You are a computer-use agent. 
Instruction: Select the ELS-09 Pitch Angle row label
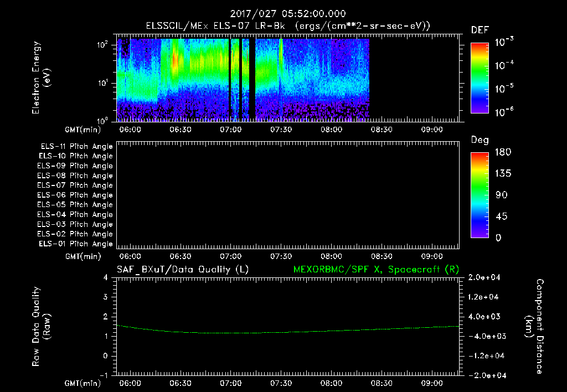75,166
